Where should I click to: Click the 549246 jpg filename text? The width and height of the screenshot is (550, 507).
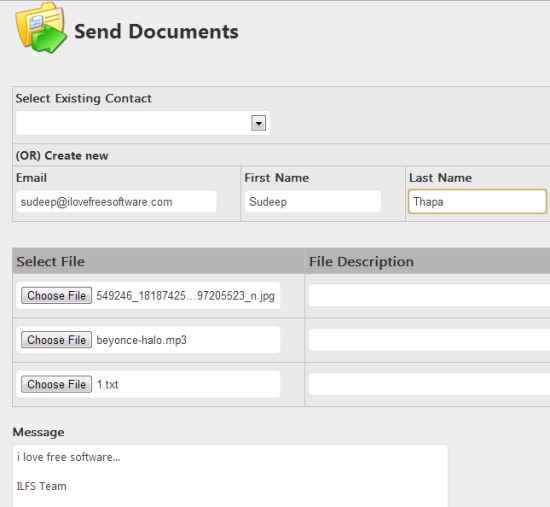coord(186,296)
